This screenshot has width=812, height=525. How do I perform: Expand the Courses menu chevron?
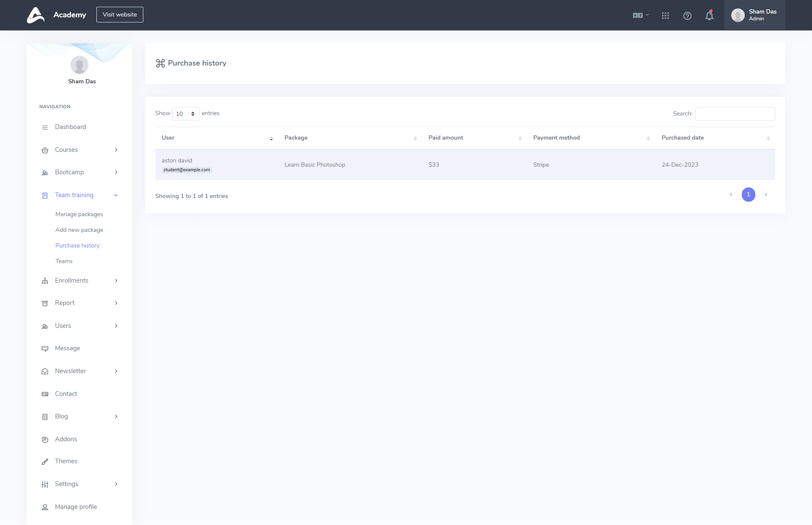coord(116,150)
